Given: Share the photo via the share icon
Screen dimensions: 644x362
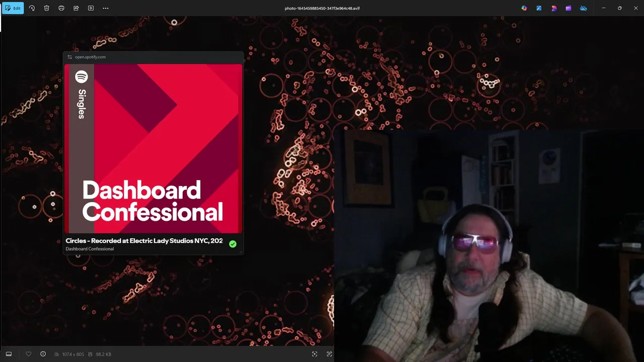Looking at the screenshot, I should [x=76, y=8].
